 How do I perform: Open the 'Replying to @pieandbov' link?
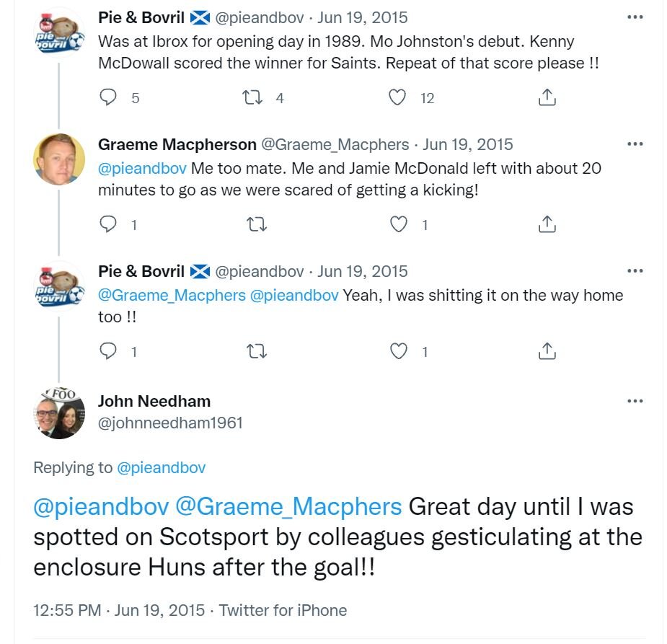[162, 467]
